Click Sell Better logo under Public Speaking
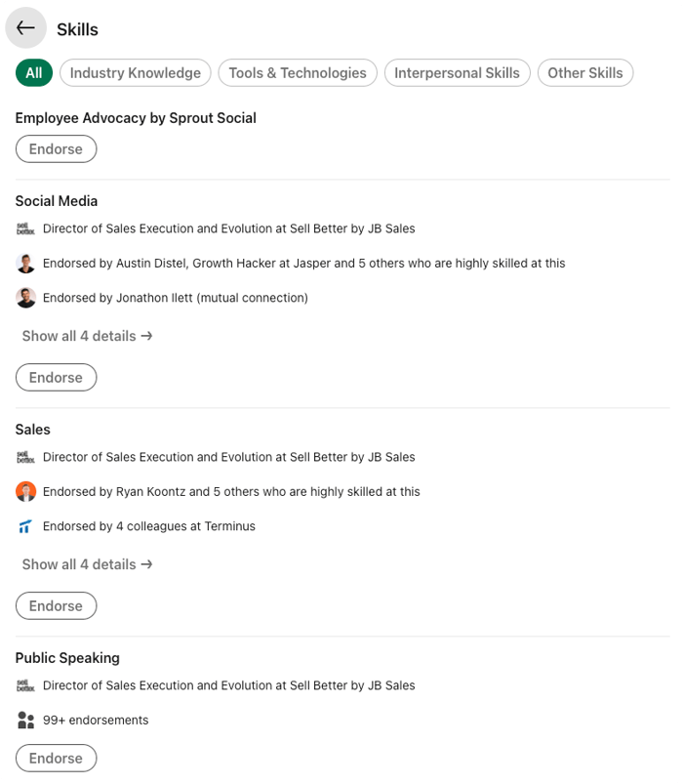This screenshot has width=683, height=784. click(x=25, y=685)
